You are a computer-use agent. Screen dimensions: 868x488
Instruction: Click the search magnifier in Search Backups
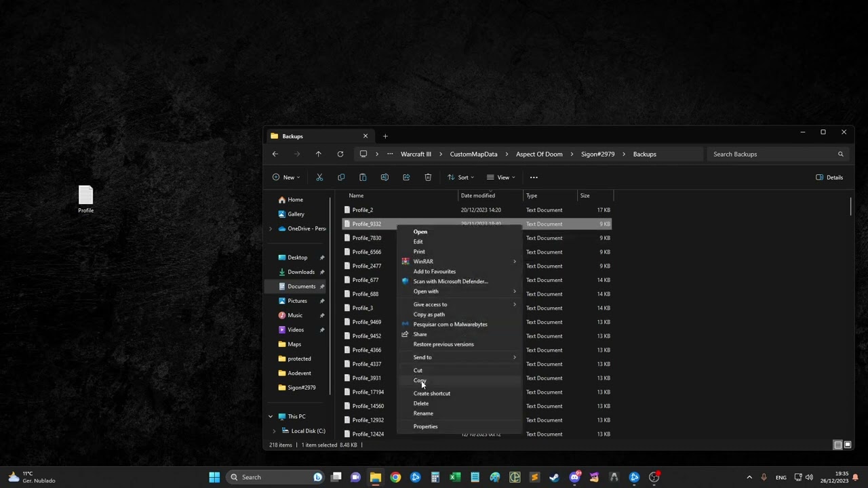pos(841,154)
